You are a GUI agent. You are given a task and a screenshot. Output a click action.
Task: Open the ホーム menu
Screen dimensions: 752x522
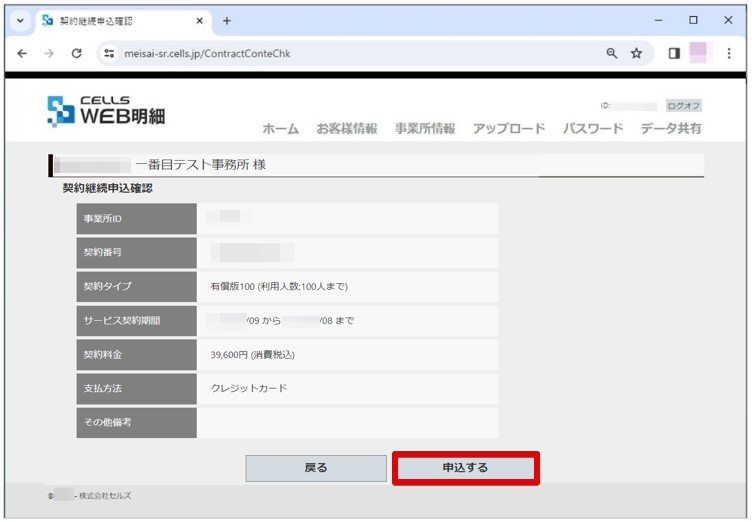pos(281,129)
